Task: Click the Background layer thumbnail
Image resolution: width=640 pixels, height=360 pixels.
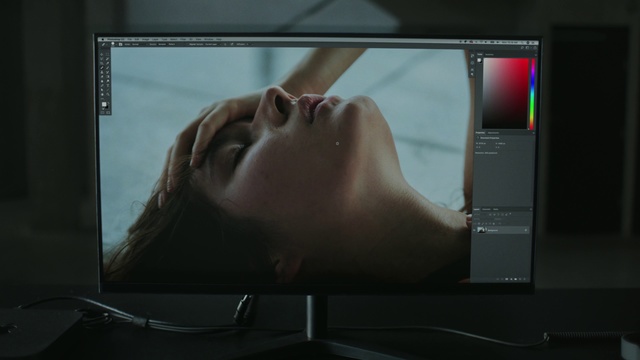Action: 481,230
